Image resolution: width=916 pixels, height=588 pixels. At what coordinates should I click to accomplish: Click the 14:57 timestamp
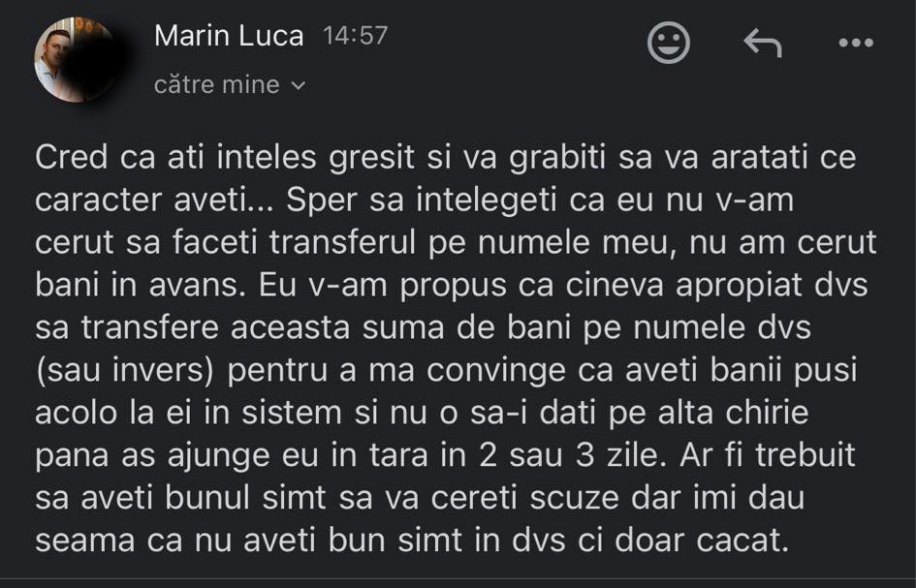tap(355, 36)
